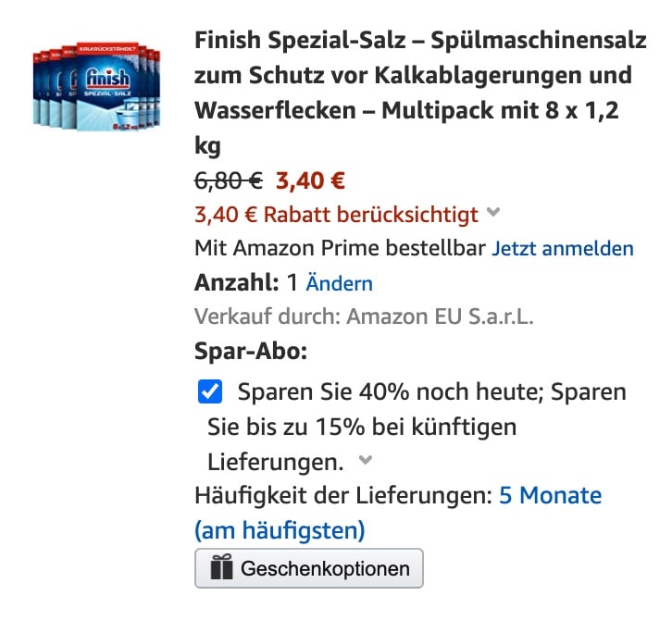
Task: Click the Verkauf durch Amazon EU S.a.r.L. text
Action: tap(364, 316)
